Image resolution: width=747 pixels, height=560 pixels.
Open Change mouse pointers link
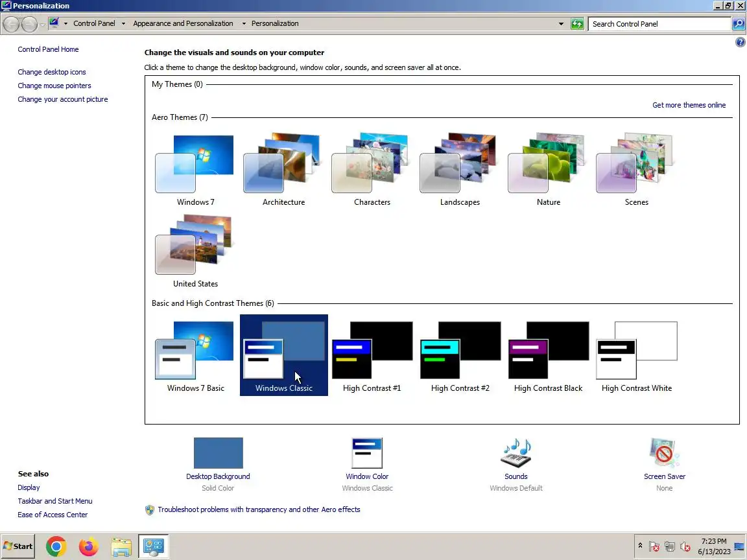(x=54, y=86)
